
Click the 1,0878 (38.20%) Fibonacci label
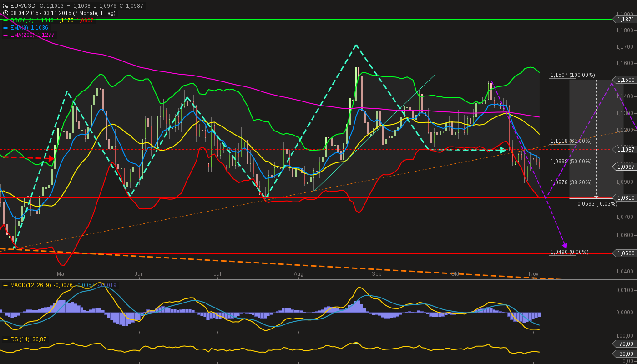click(x=571, y=182)
